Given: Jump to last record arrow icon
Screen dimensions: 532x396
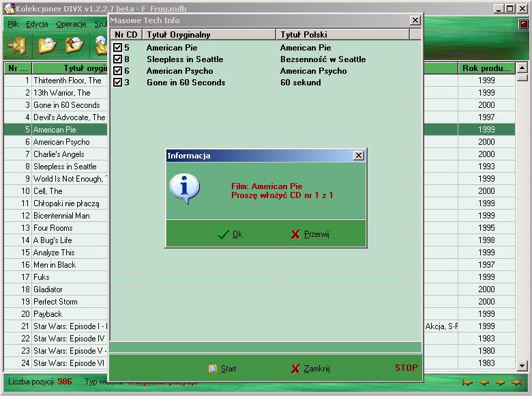Looking at the screenshot, I should click(x=517, y=382).
